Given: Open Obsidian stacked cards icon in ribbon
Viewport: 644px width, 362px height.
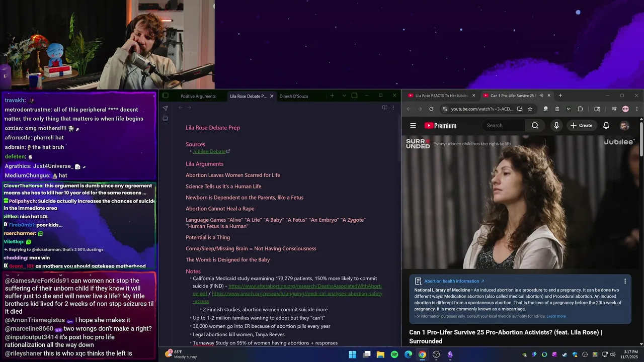Looking at the screenshot, I should (165, 118).
